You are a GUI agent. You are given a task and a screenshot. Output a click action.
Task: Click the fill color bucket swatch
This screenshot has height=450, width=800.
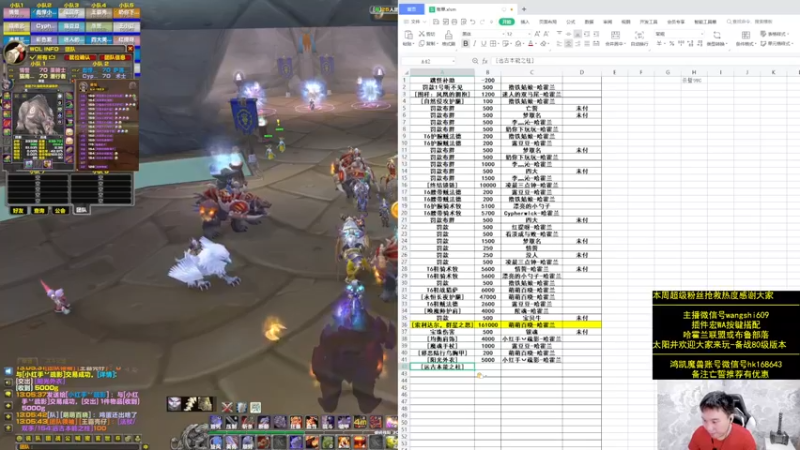(x=518, y=44)
